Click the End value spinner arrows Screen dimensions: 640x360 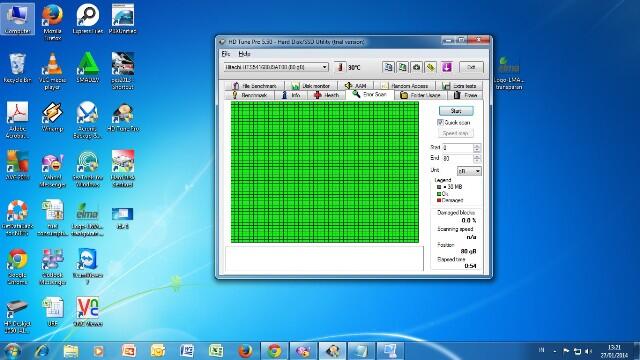pyautogui.click(x=476, y=158)
